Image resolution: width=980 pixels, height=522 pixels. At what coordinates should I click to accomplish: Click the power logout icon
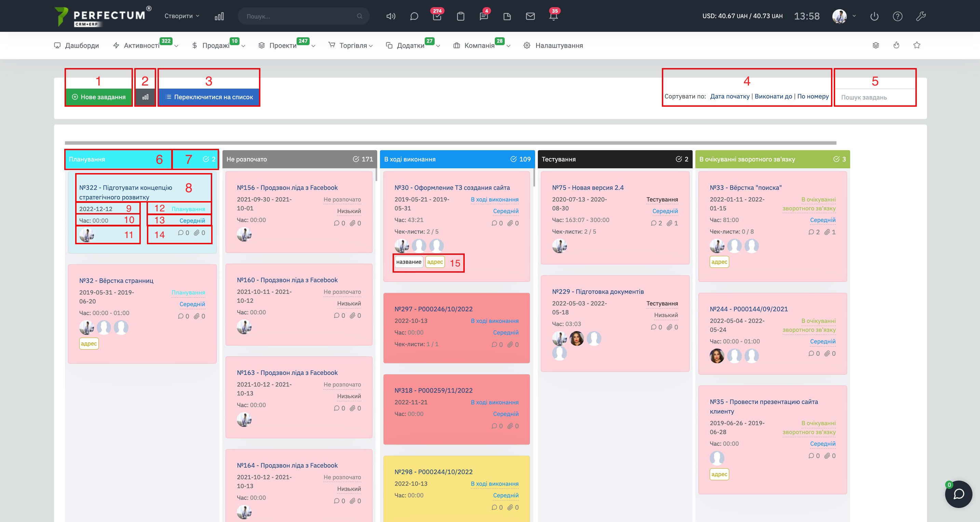(x=874, y=16)
